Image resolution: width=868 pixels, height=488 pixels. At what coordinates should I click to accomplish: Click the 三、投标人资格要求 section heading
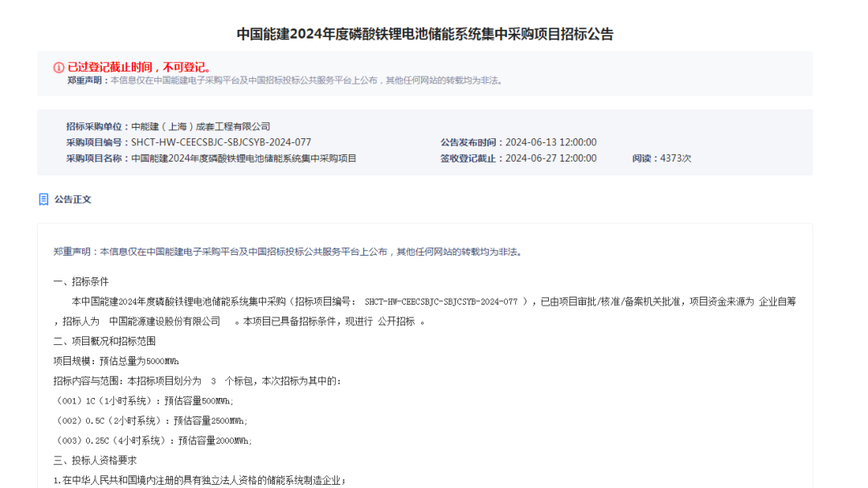click(x=94, y=461)
